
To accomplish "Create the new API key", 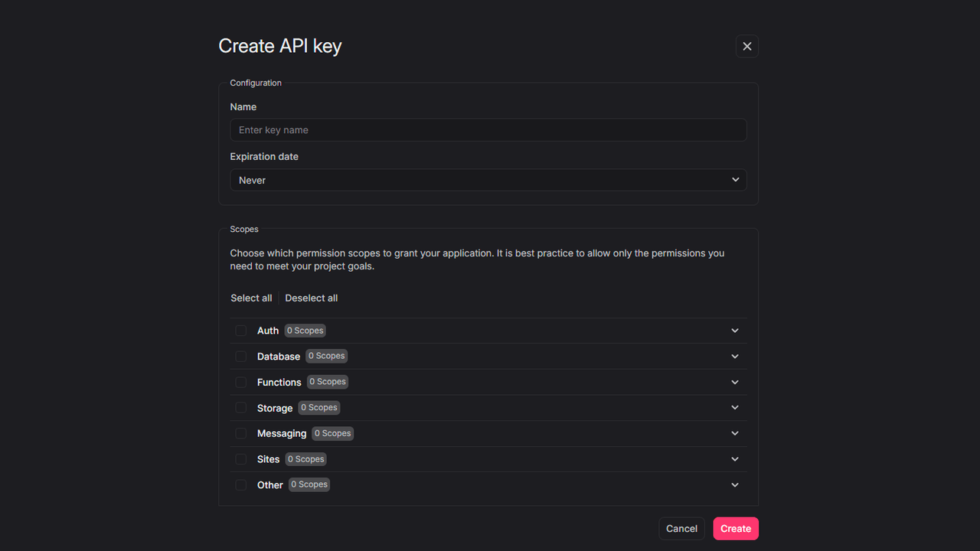I will tap(735, 528).
